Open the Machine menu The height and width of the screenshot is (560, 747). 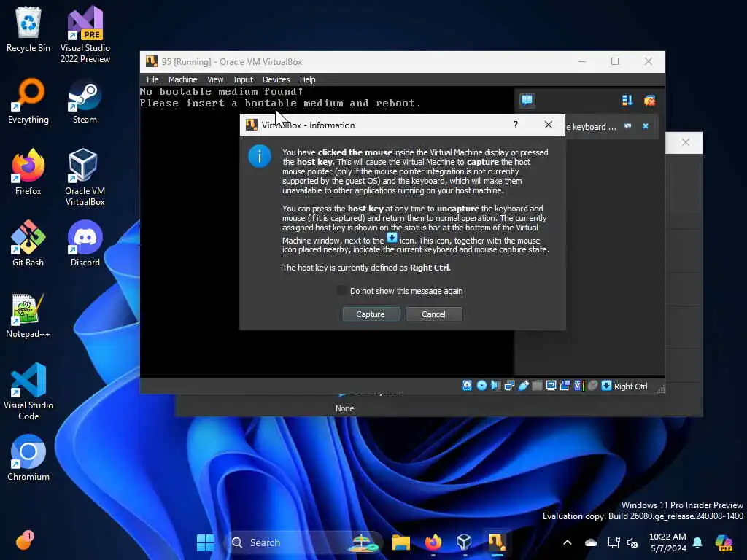(182, 79)
